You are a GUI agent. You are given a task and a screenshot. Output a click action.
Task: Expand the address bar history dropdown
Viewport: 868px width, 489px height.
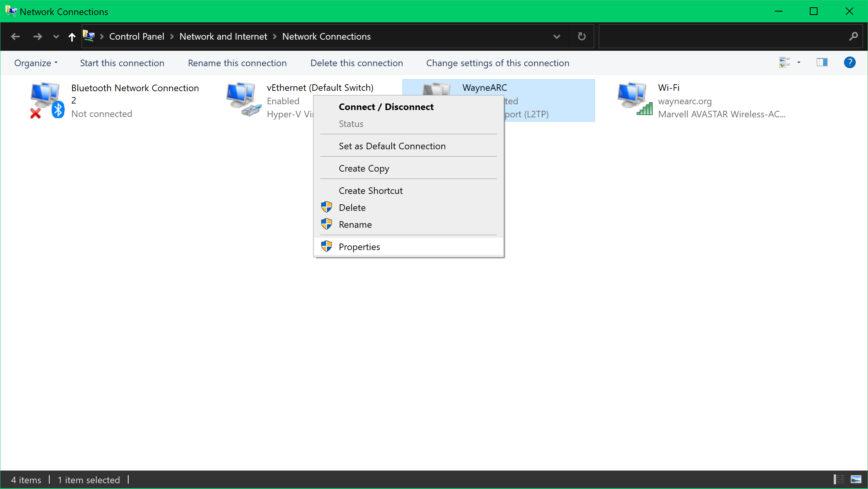point(556,37)
